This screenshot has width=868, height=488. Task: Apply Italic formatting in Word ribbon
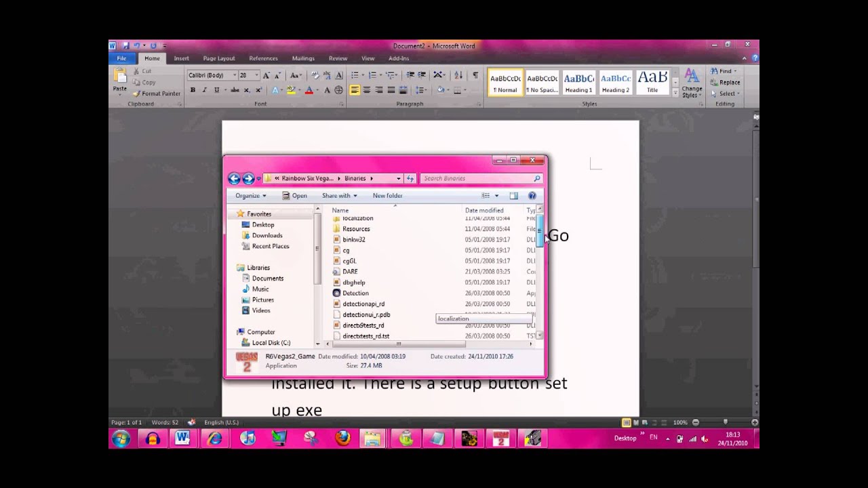(204, 90)
